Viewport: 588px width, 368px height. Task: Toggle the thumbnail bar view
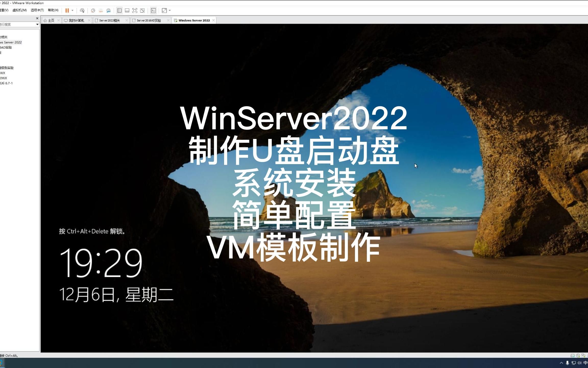click(x=127, y=10)
